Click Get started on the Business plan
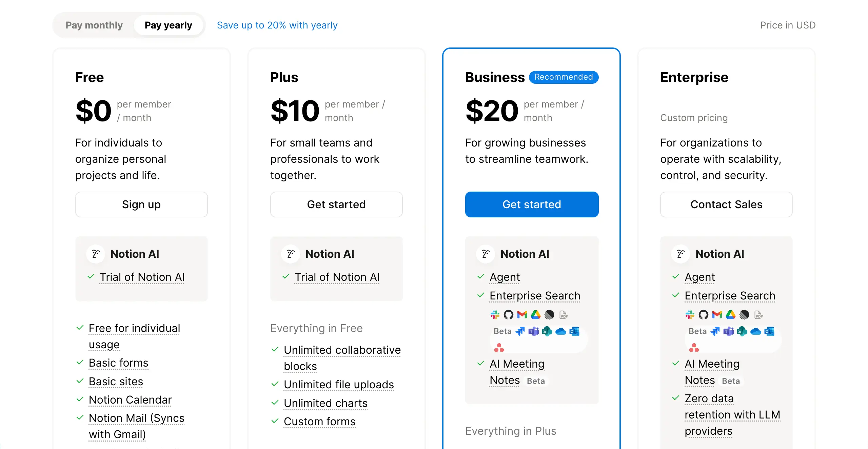This screenshot has width=868, height=449. tap(532, 204)
